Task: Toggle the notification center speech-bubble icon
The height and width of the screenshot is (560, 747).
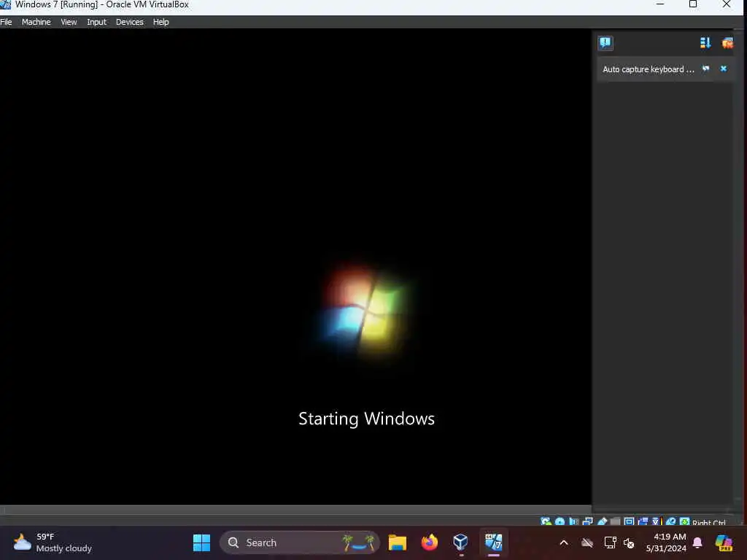Action: [605, 43]
